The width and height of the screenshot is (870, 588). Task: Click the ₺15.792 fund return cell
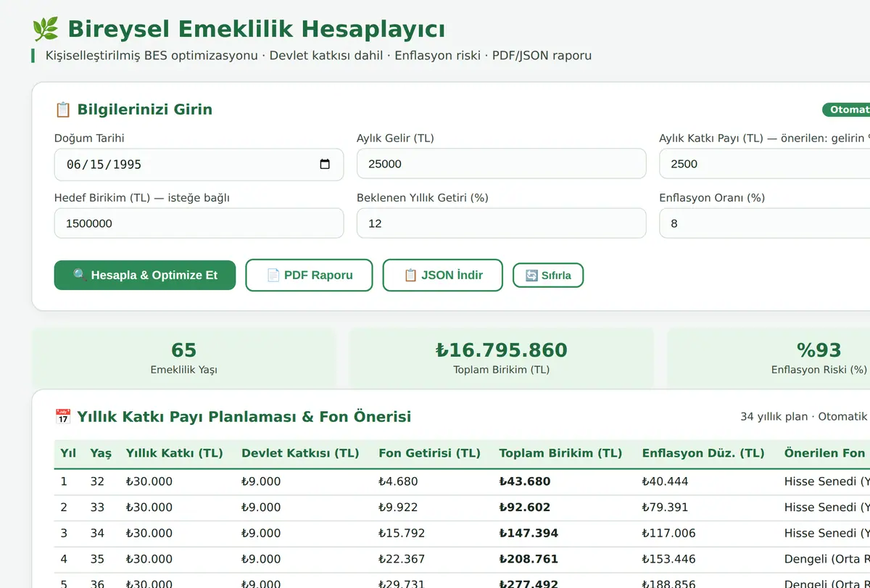pyautogui.click(x=402, y=534)
